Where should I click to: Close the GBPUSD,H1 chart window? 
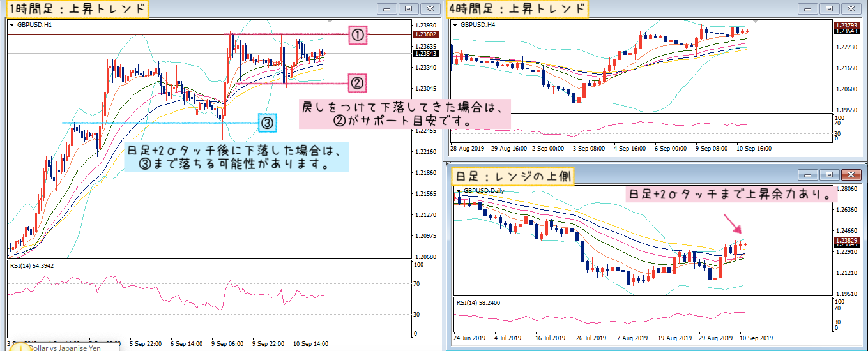click(432, 9)
